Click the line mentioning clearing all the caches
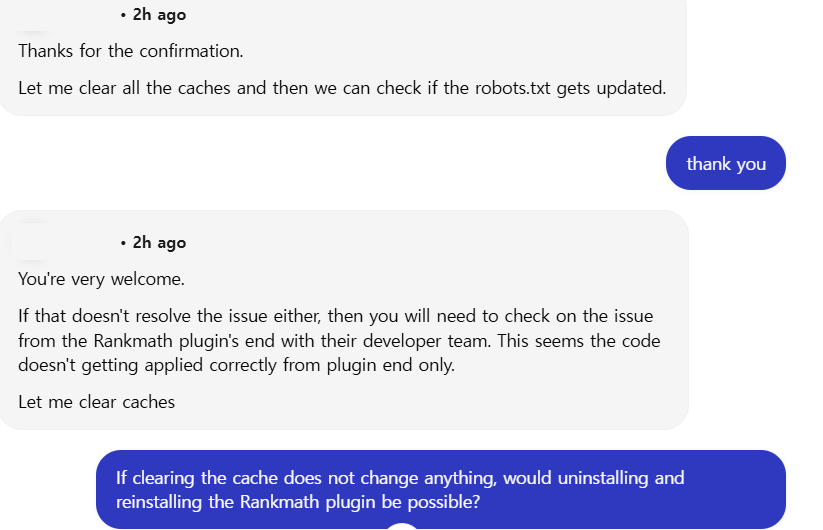This screenshot has height=530, width=823. tap(342, 88)
